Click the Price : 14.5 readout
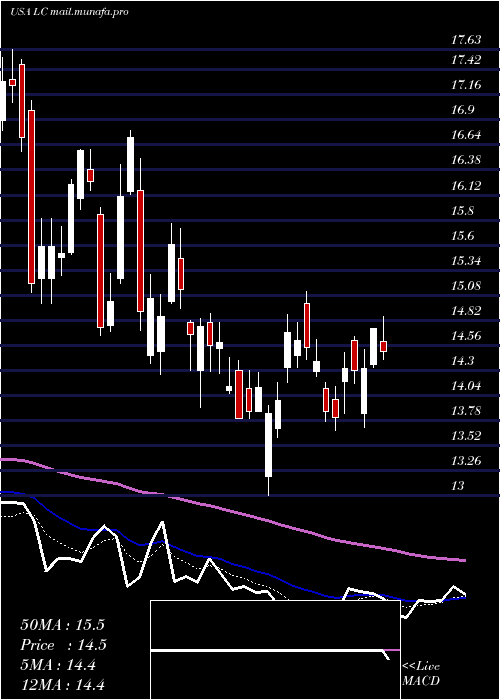 point(63,645)
